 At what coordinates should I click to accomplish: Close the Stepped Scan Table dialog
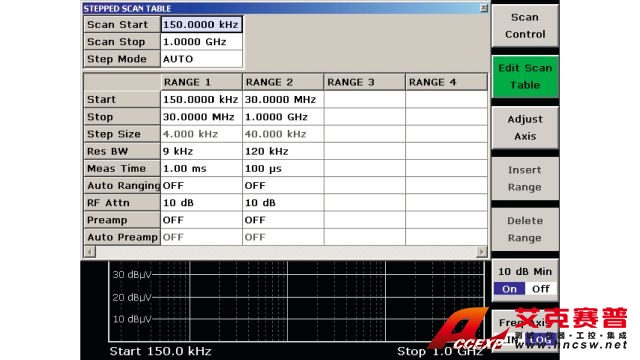point(484,8)
